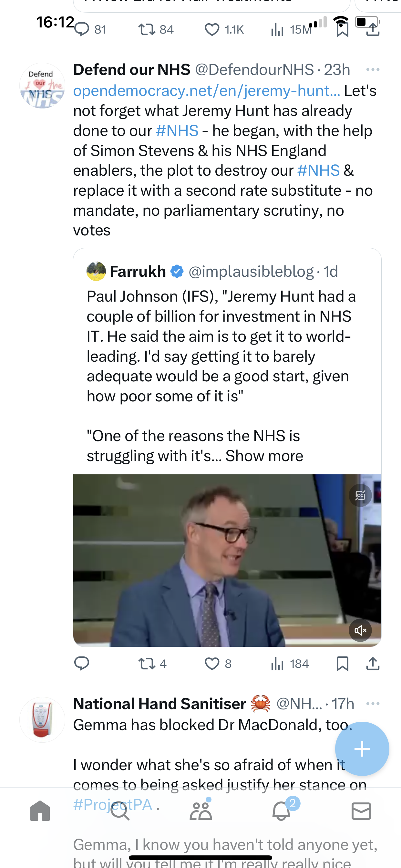The height and width of the screenshot is (868, 401).
Task: Go to the Home tab
Action: [x=40, y=811]
